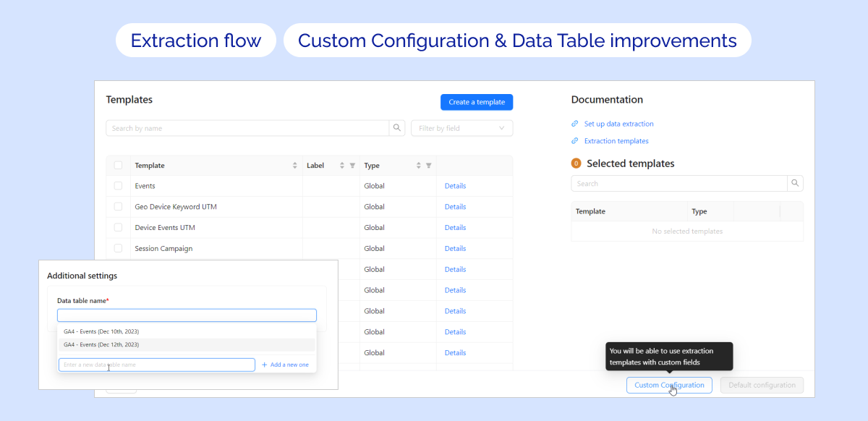Choose GA4 - Events (Dec 12th, 2023) option
868x421 pixels.
[x=101, y=345]
